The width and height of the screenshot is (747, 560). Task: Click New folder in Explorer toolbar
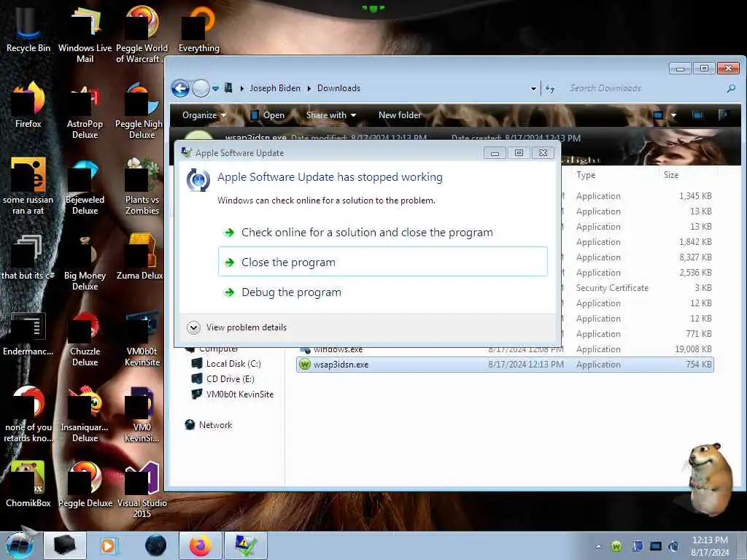(400, 114)
